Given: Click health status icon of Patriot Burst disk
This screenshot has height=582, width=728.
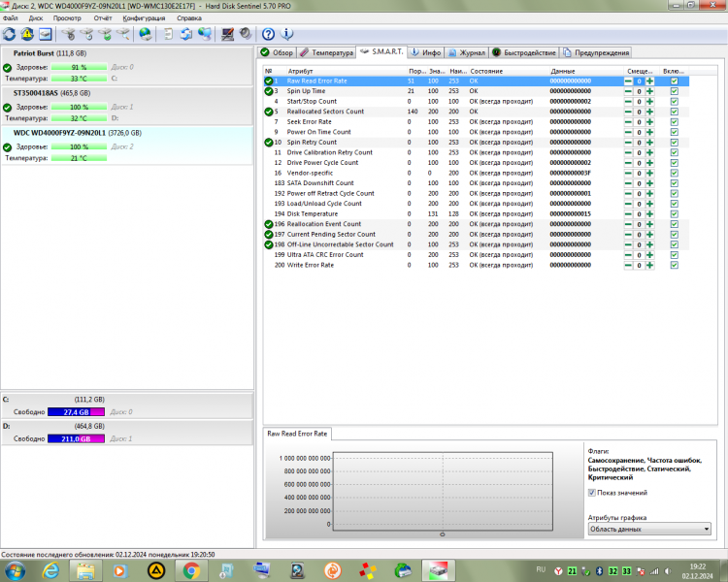Looking at the screenshot, I should coord(7,68).
